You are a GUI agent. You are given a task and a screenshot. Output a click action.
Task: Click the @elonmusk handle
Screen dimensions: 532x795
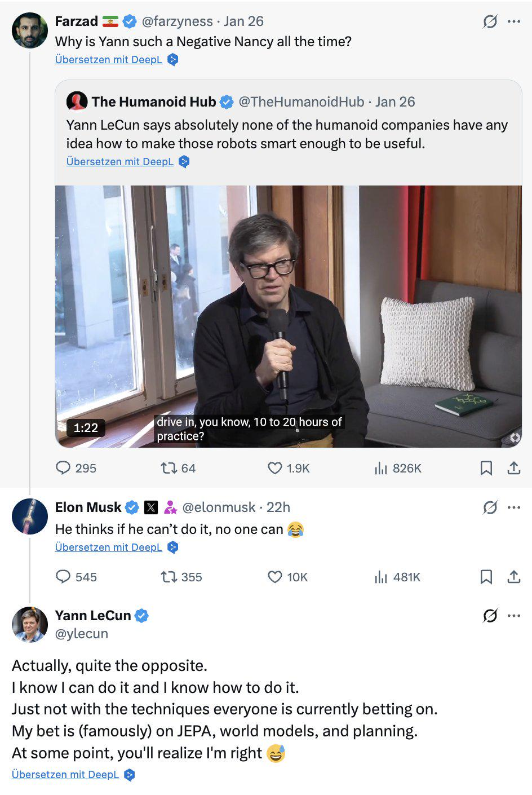pyautogui.click(x=219, y=507)
